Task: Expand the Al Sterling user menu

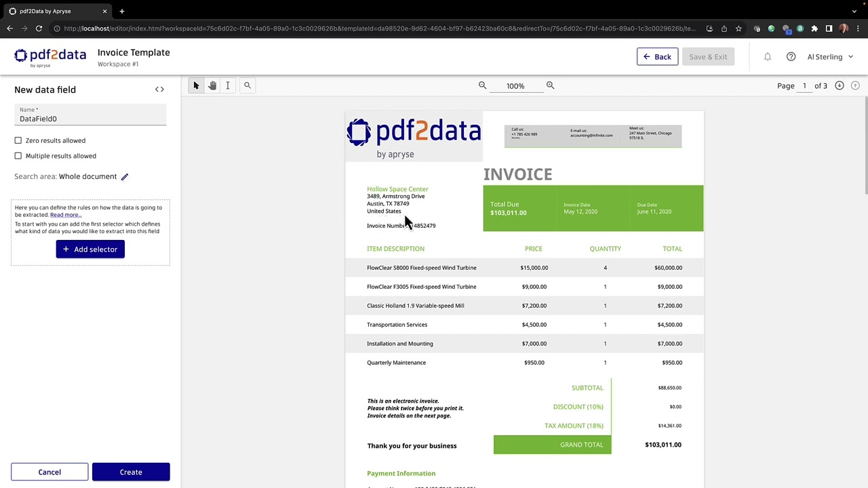Action: [x=830, y=57]
